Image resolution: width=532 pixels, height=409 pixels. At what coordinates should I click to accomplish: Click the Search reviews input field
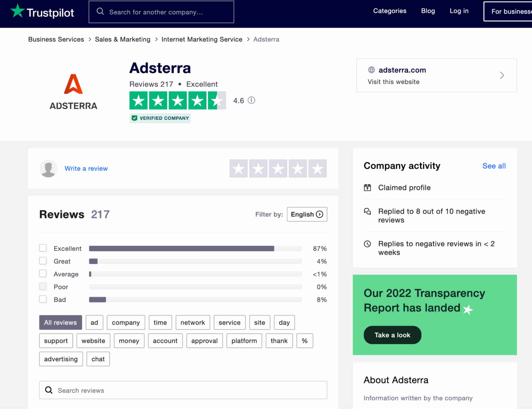click(183, 390)
